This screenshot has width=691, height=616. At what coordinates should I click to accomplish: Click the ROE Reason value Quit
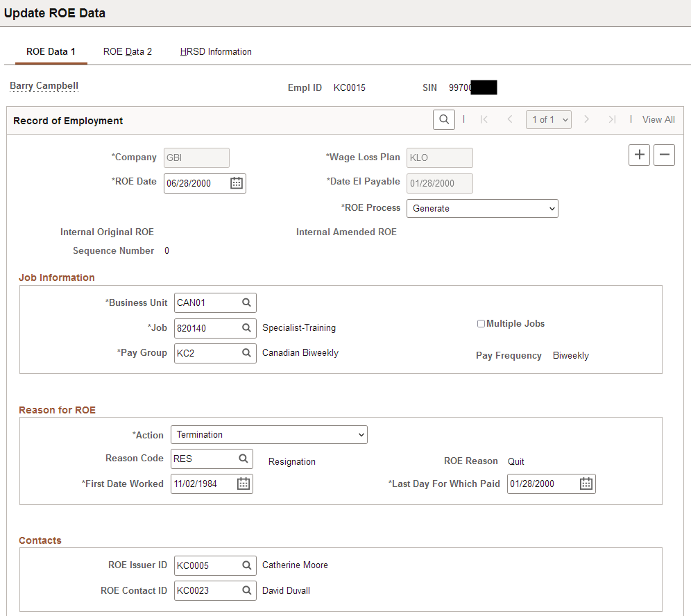point(515,461)
